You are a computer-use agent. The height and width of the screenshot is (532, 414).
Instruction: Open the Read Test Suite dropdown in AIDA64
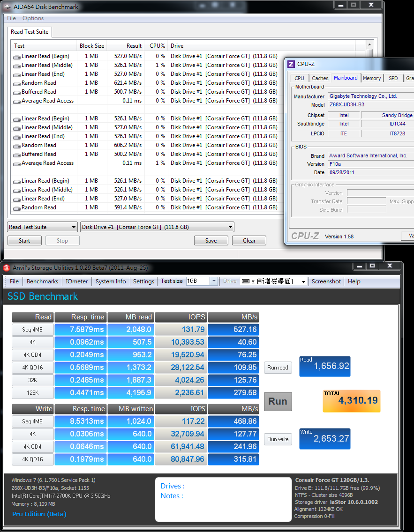(x=43, y=227)
